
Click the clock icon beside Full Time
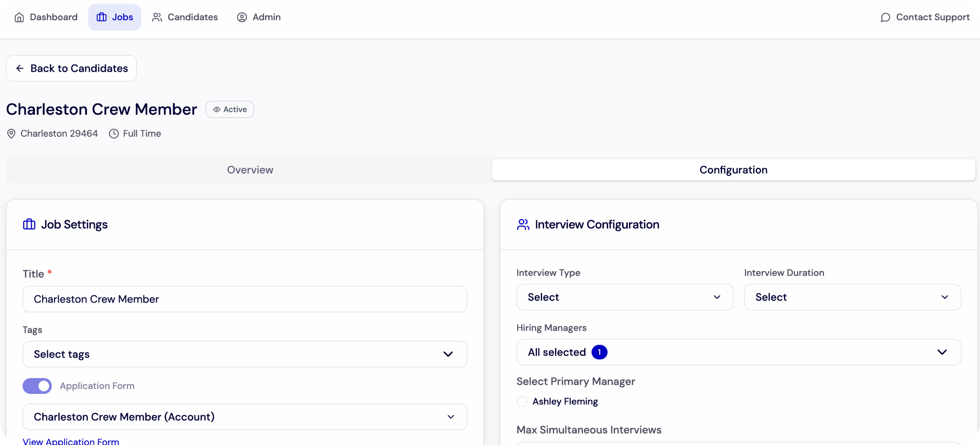coord(114,134)
